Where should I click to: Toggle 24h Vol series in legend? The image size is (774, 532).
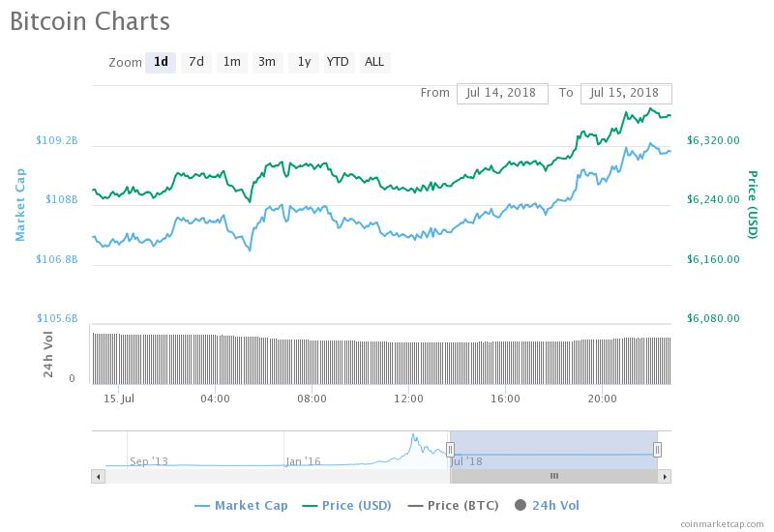(x=547, y=505)
